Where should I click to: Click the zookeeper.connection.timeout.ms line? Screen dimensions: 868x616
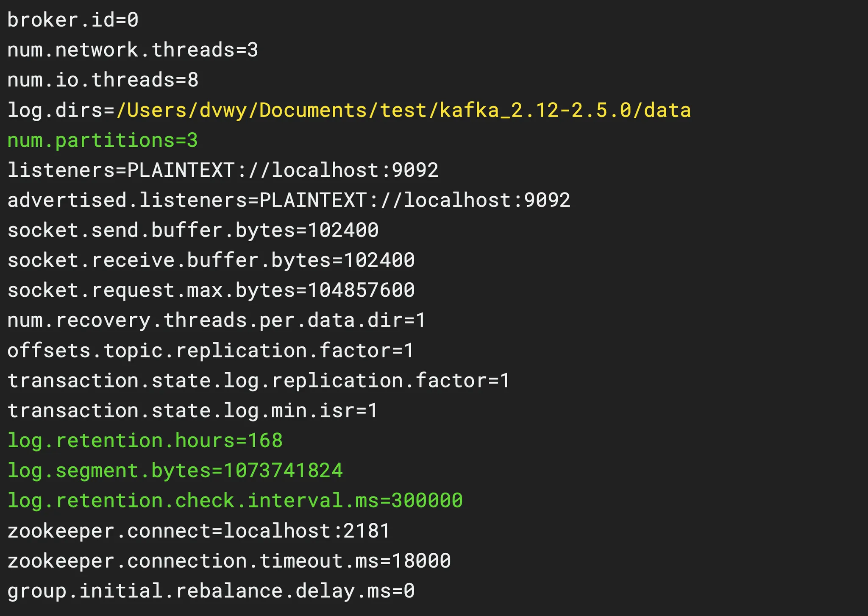click(x=229, y=561)
